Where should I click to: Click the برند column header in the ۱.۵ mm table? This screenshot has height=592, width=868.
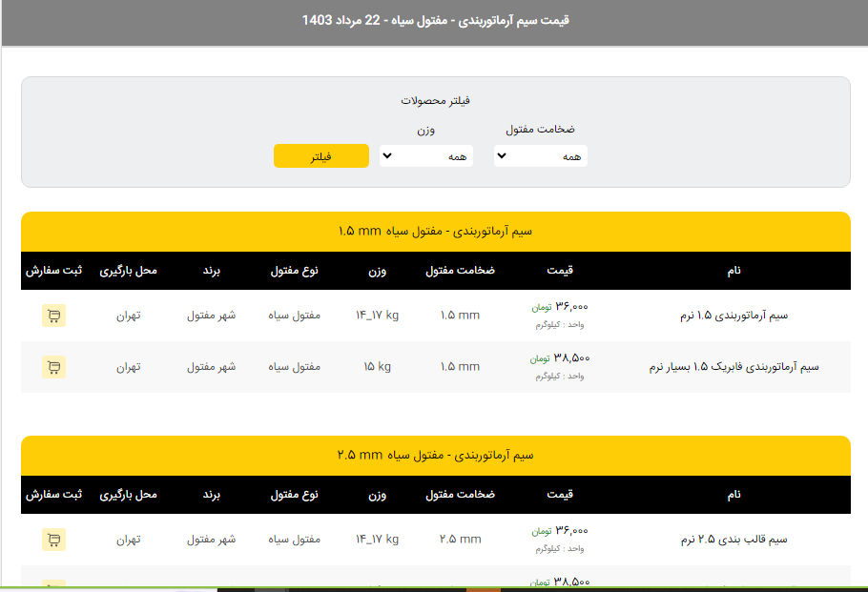211,271
